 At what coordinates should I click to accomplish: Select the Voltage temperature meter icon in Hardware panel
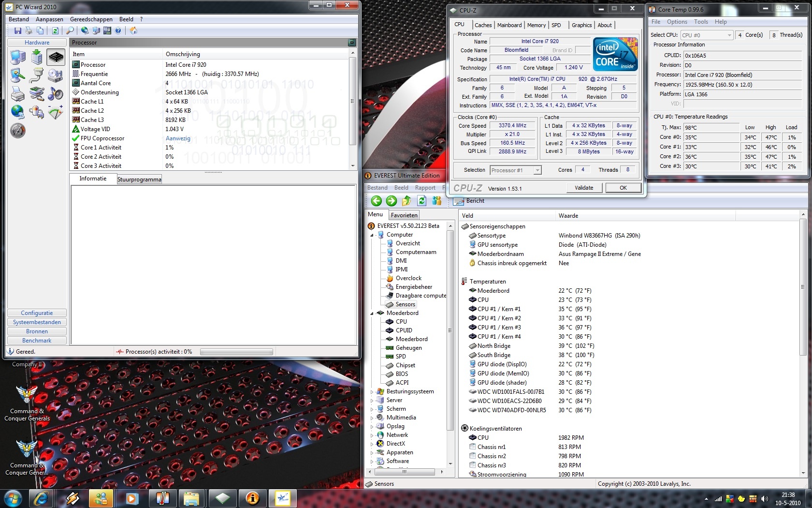point(56,112)
